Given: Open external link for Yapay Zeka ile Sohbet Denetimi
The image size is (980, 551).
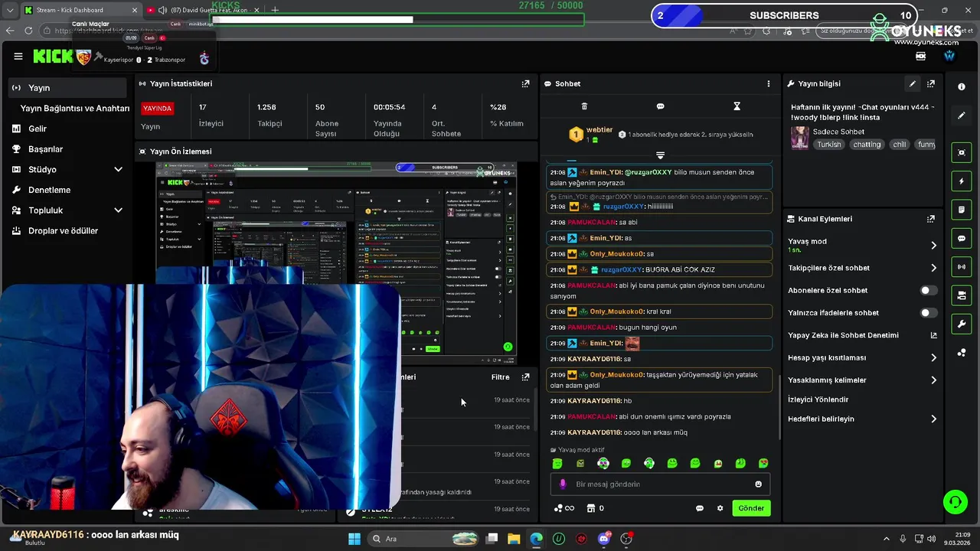Looking at the screenshot, I should [933, 335].
